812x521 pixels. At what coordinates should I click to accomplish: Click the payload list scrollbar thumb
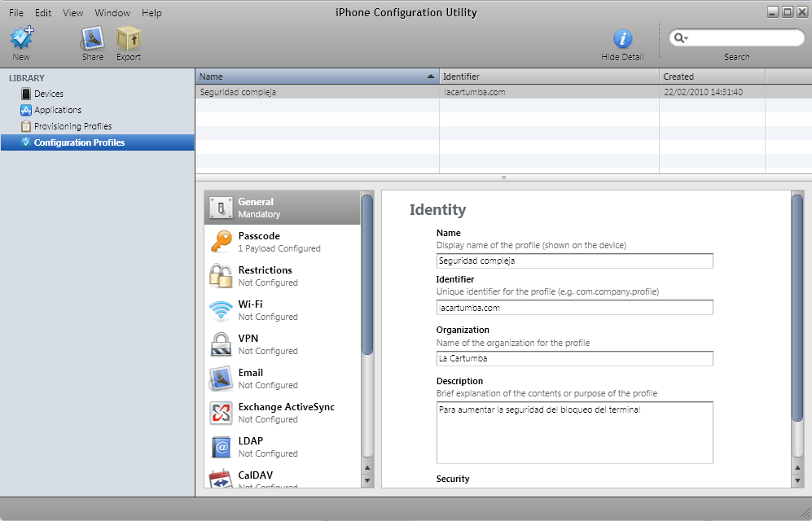click(367, 274)
